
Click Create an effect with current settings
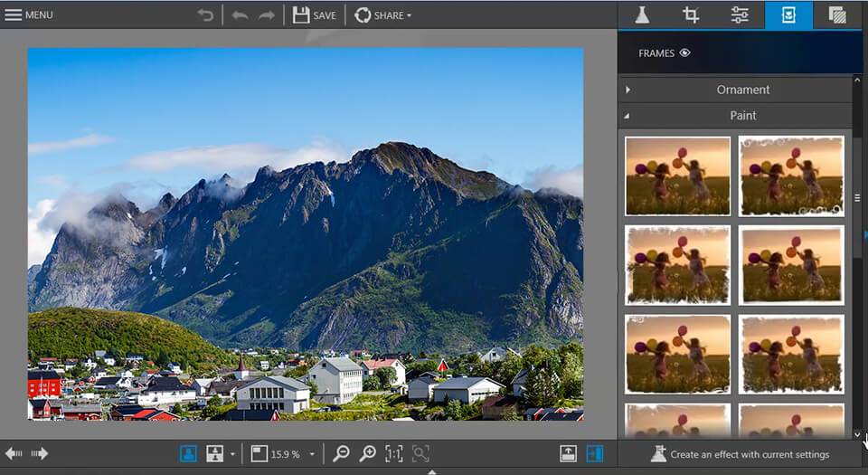[740, 454]
